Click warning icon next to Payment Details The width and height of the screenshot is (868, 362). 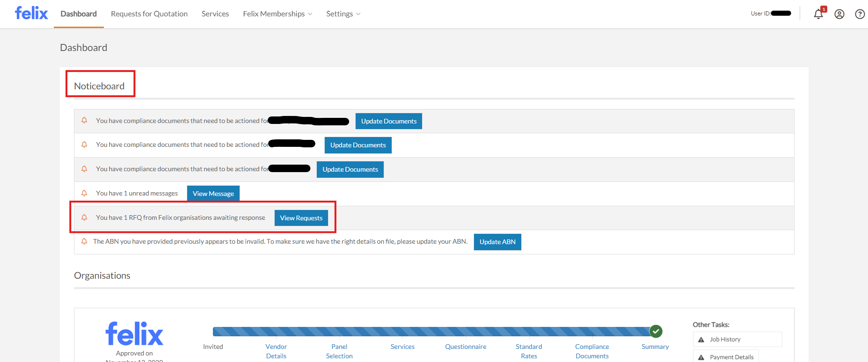[x=701, y=357]
